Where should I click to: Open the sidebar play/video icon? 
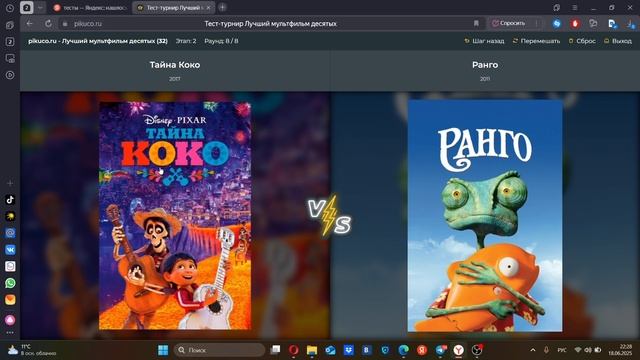tap(10, 75)
